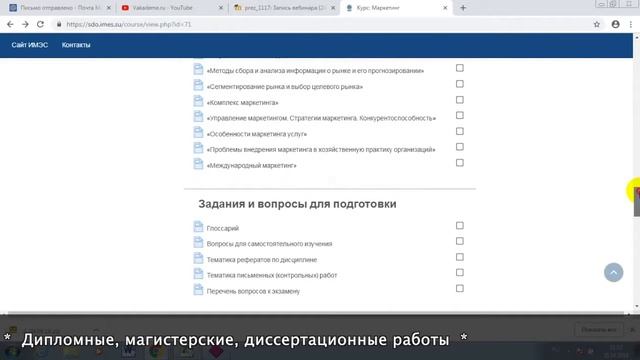Click the scrollbar up arrow at the page top
The width and height of the screenshot is (640, 360).
pyautogui.click(x=636, y=38)
